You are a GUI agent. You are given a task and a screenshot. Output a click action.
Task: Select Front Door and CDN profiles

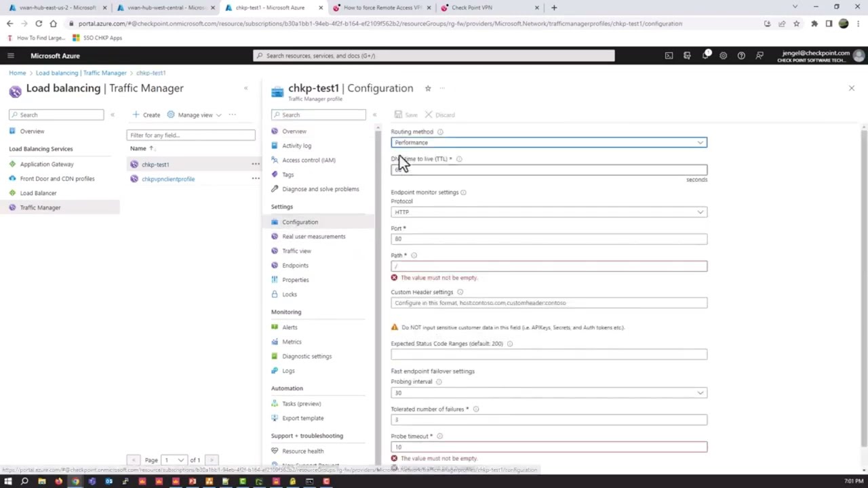click(x=57, y=179)
